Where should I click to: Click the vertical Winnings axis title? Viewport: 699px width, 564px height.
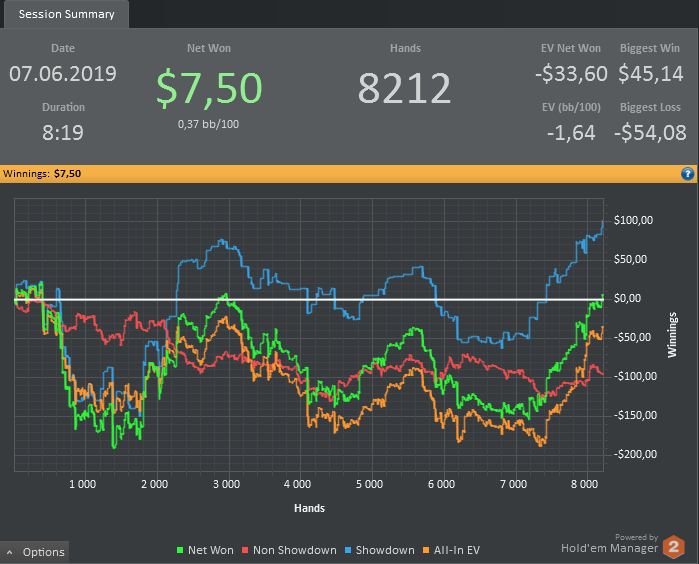672,335
